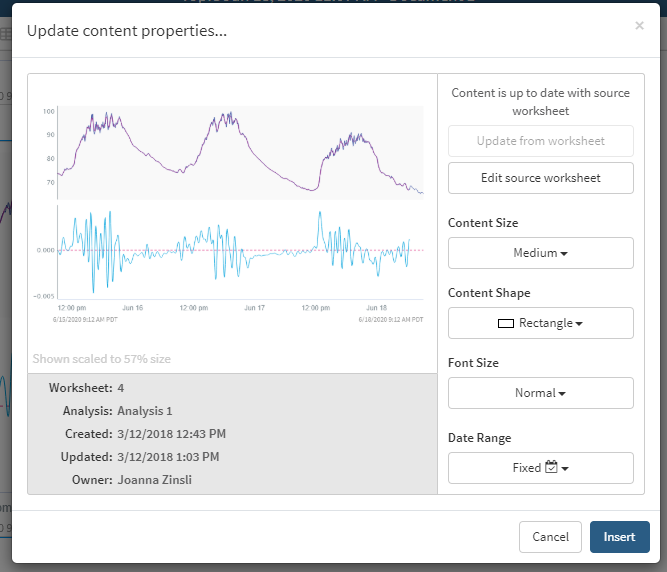Open the Content Size Medium dropdown
Viewport: 667px width, 572px height.
click(540, 253)
